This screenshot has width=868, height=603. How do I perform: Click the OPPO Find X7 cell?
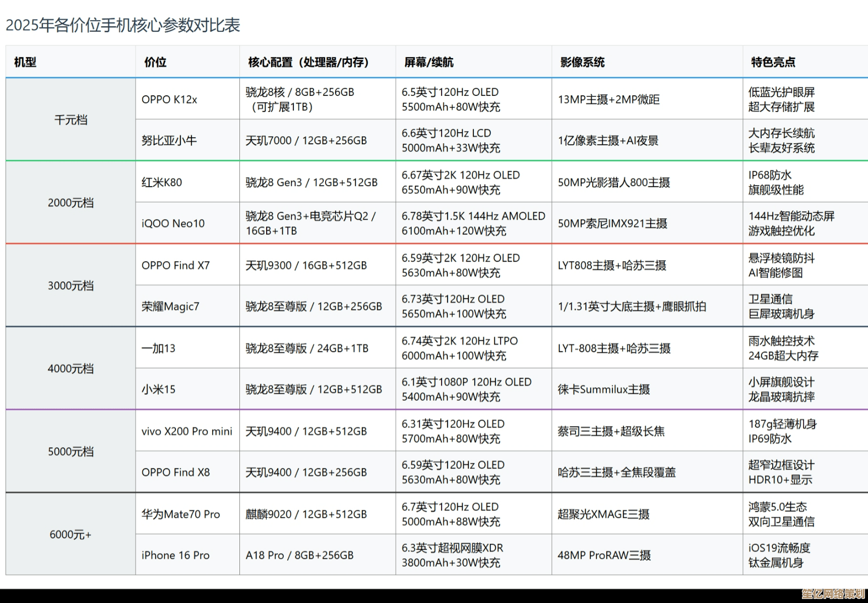[x=188, y=265]
